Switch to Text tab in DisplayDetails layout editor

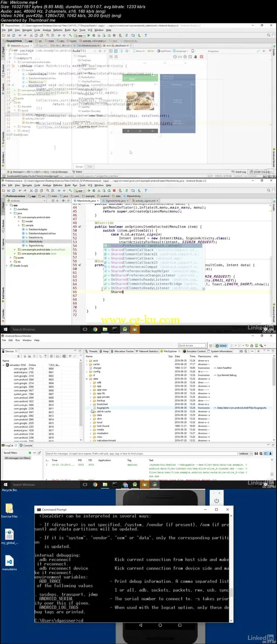[x=90, y=167]
